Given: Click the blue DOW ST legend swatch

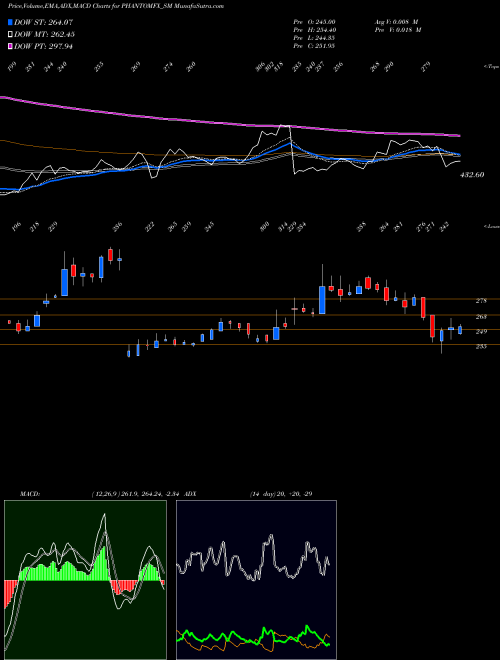Looking at the screenshot, I should tap(10, 22).
